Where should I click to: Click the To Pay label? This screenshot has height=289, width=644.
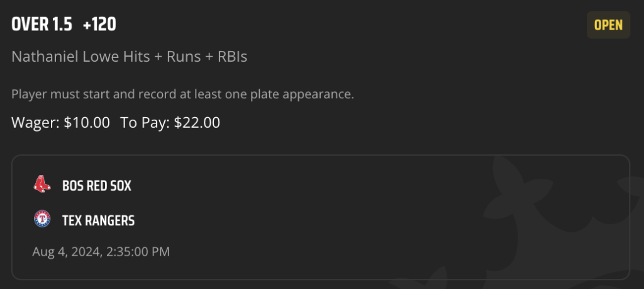click(x=145, y=123)
